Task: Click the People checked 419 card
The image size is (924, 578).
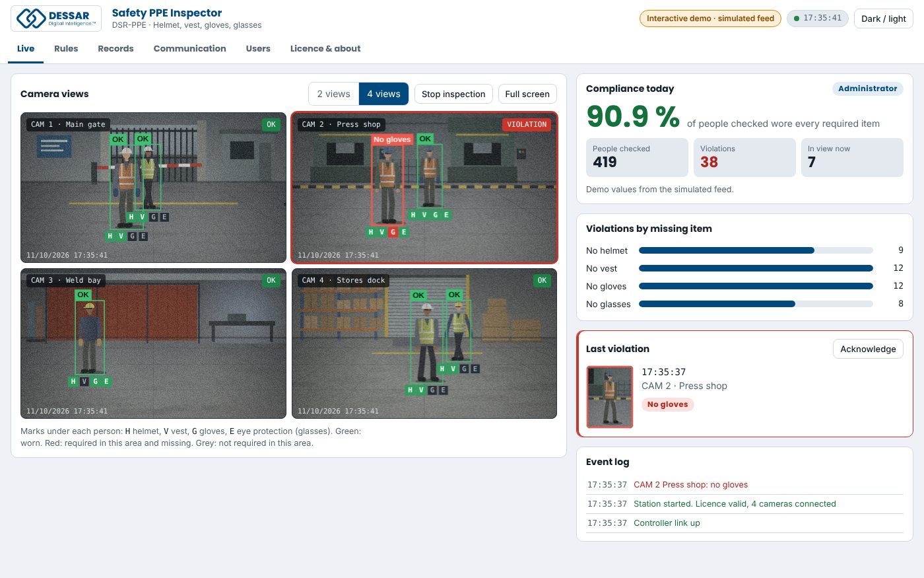Action: 637,157
